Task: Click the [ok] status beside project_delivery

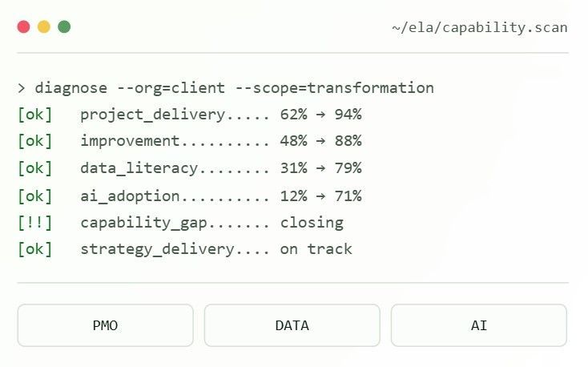Action: (35, 115)
